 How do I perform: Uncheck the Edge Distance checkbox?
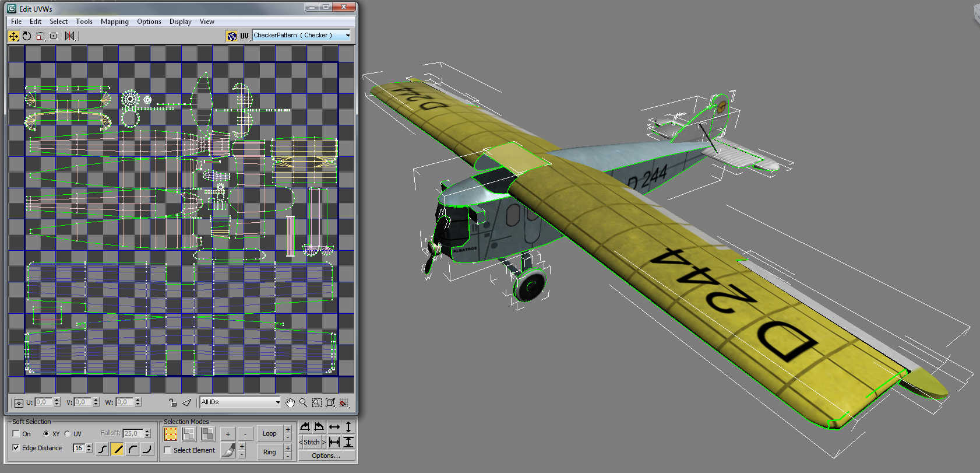pyautogui.click(x=16, y=448)
